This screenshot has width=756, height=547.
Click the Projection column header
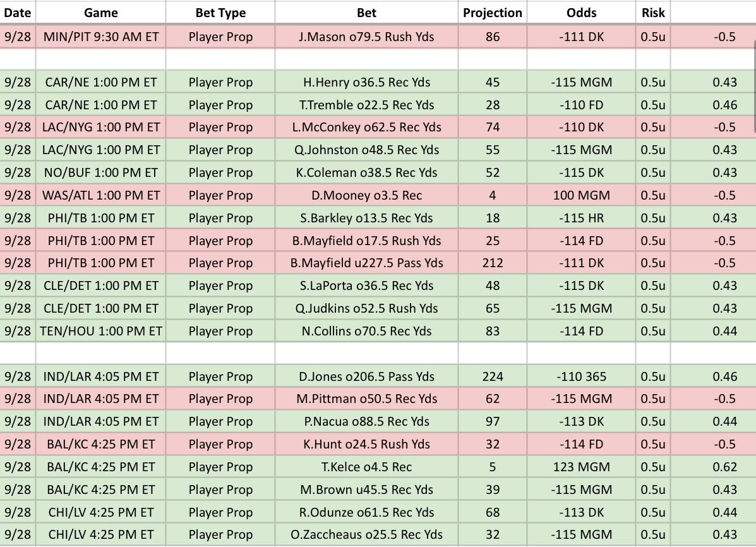click(x=492, y=13)
